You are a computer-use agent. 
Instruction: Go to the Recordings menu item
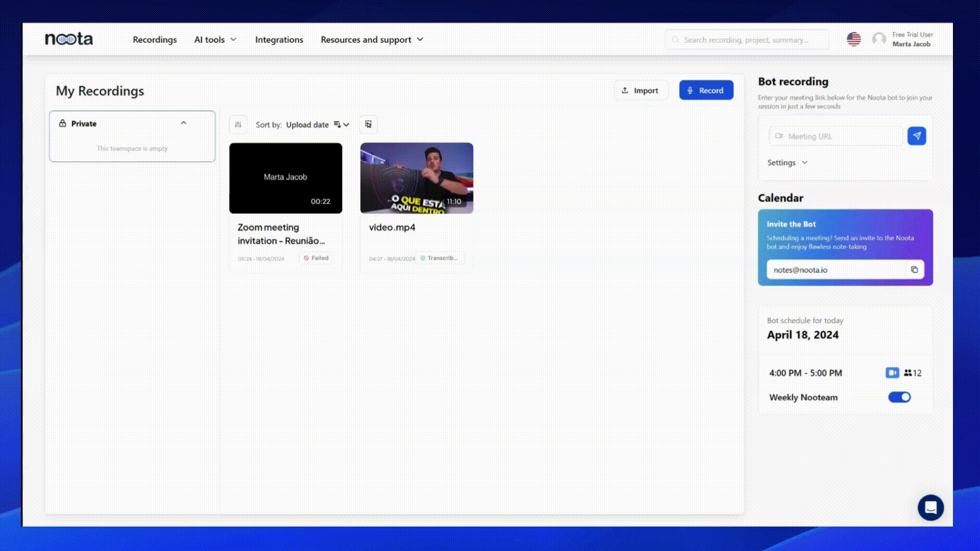(155, 39)
